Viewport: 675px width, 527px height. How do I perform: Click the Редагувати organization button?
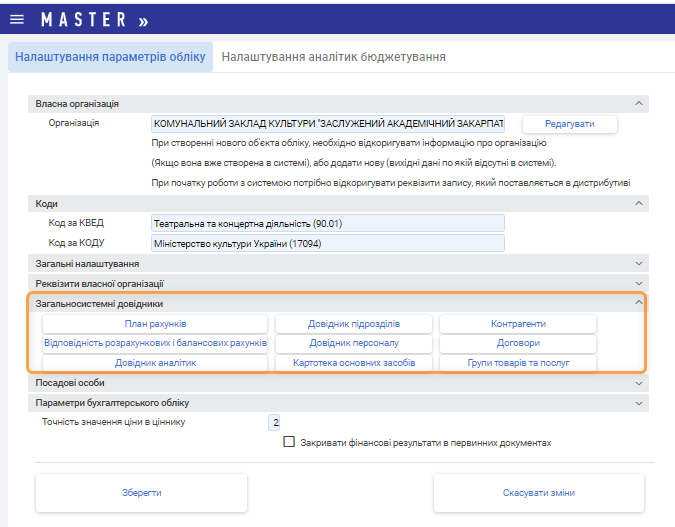click(569, 124)
